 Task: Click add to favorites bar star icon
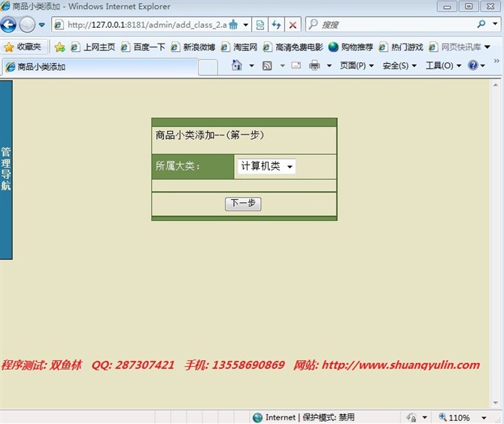click(x=59, y=47)
